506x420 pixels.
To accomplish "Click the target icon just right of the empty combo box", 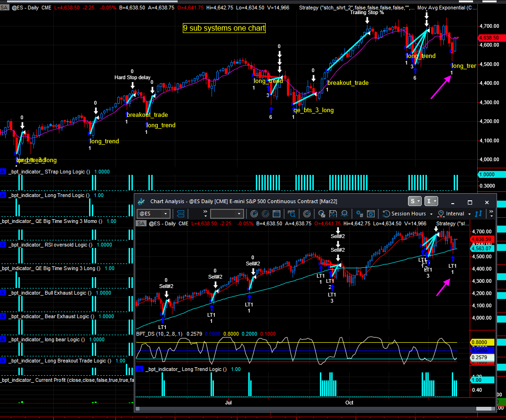I will point(254,214).
